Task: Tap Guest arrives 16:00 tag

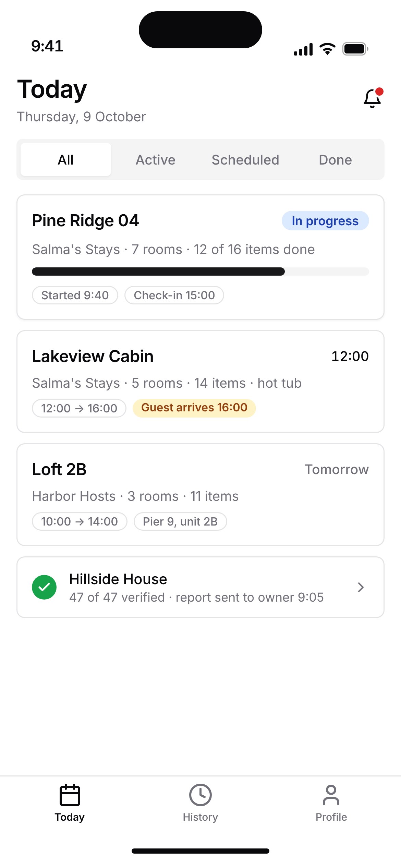Action: pyautogui.click(x=194, y=408)
